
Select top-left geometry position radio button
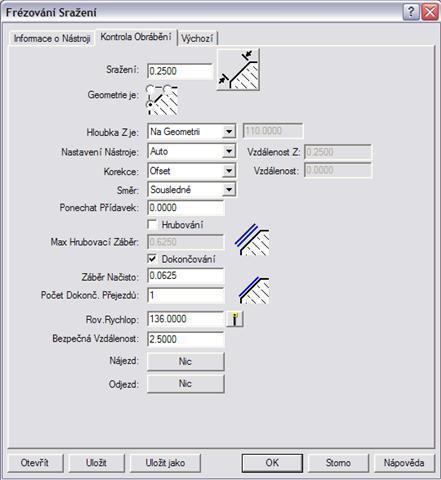[x=150, y=89]
